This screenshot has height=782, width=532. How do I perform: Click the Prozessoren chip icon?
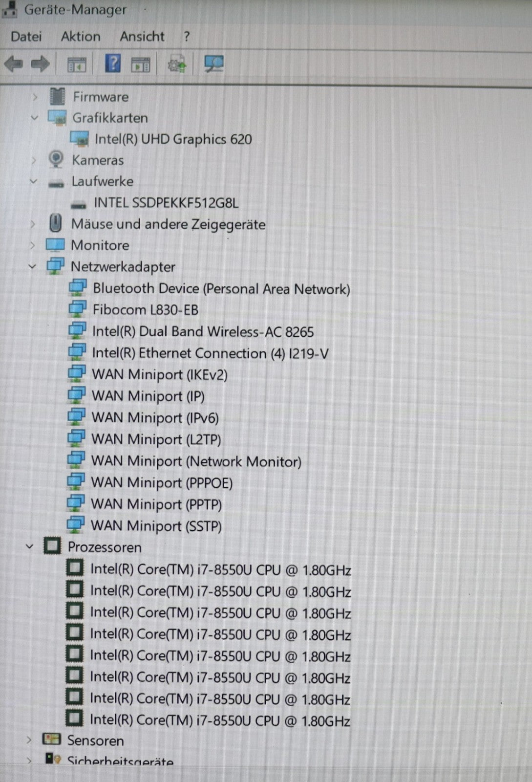52,545
